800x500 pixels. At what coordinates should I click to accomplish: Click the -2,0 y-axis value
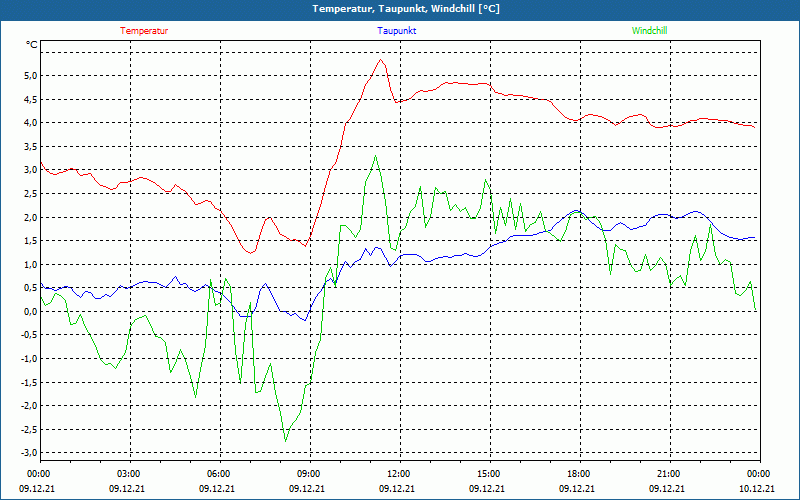coord(30,406)
